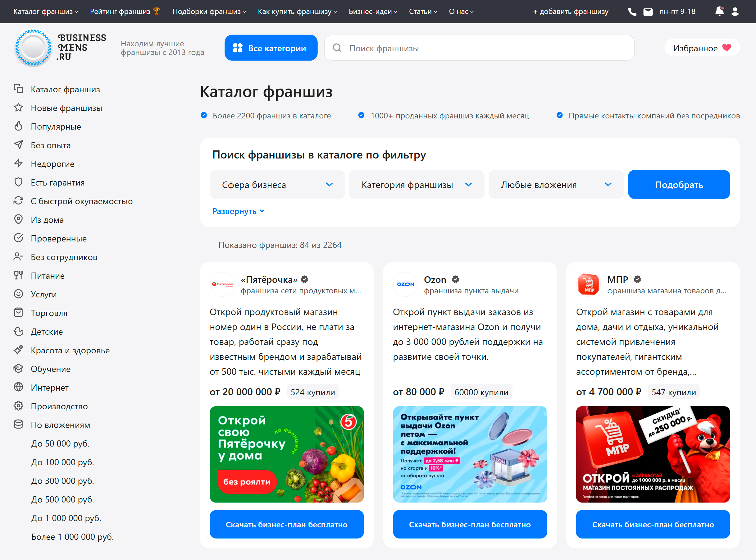Expand the filter via Развернуть

point(238,211)
